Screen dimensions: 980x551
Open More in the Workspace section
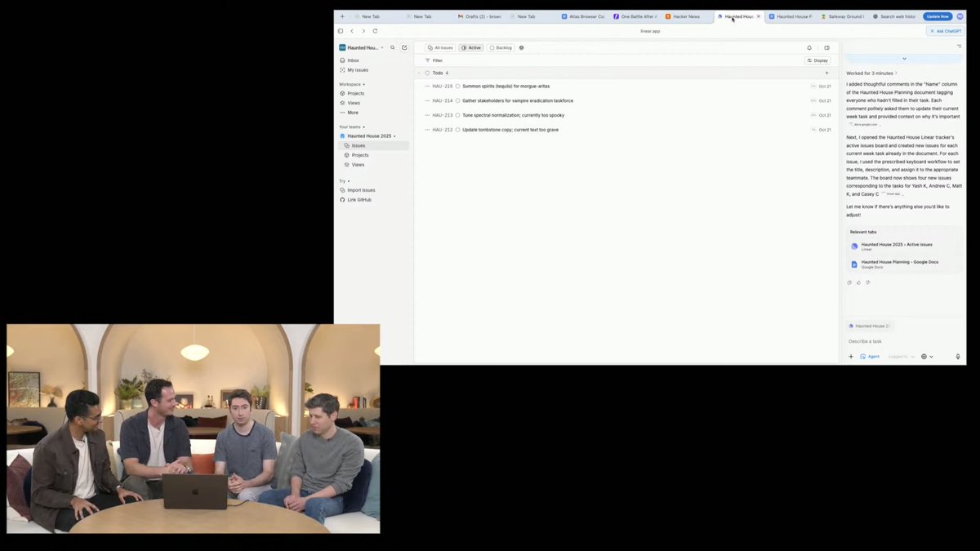pyautogui.click(x=350, y=113)
